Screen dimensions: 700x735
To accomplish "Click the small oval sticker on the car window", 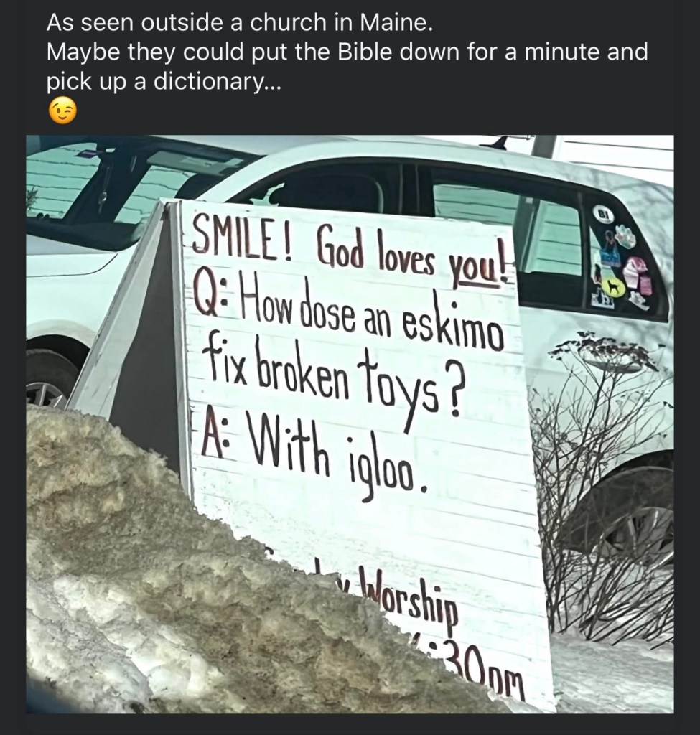I will (602, 215).
